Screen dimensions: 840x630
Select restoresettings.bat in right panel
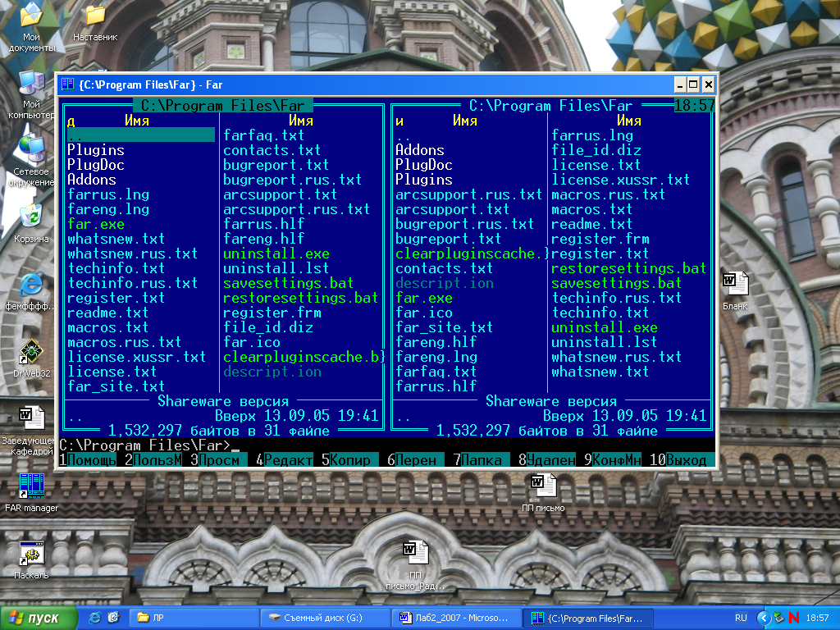(x=629, y=268)
